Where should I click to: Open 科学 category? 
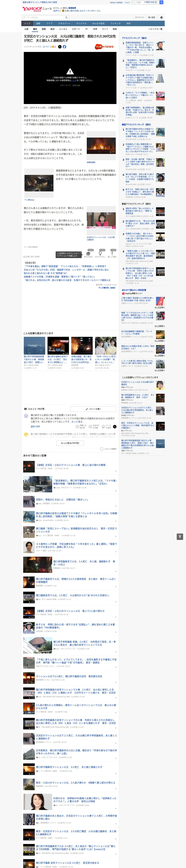tap(95, 29)
